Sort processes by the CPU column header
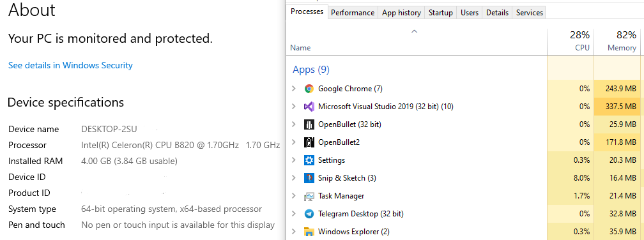The height and width of the screenshot is (240, 644). tap(571, 41)
